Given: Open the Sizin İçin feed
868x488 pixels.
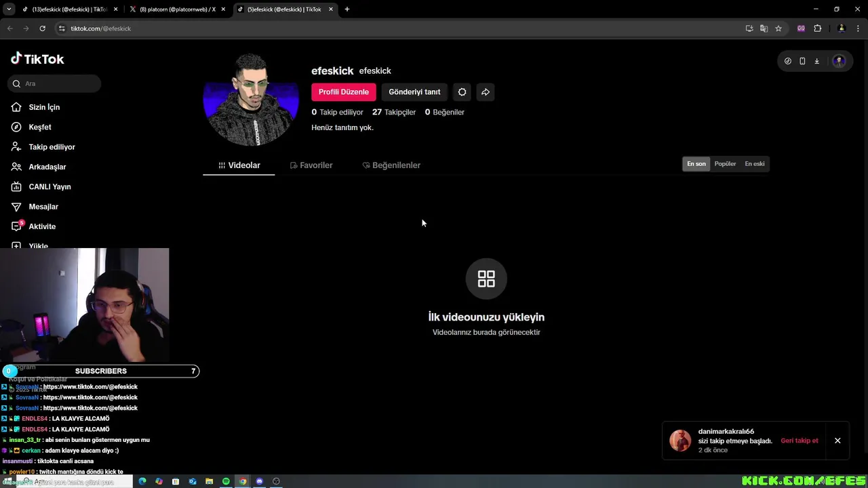Looking at the screenshot, I should coord(44,107).
